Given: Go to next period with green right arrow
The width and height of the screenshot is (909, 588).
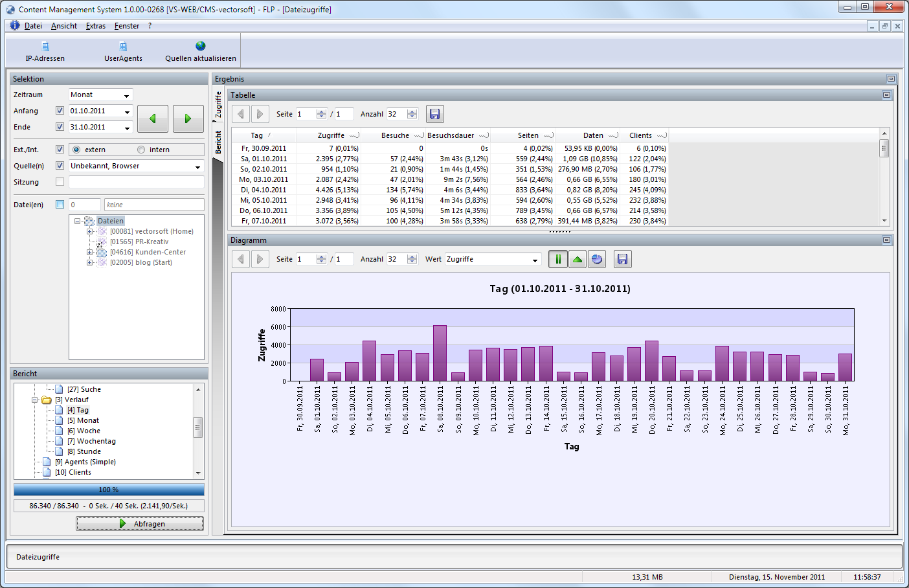Looking at the screenshot, I should (x=188, y=119).
